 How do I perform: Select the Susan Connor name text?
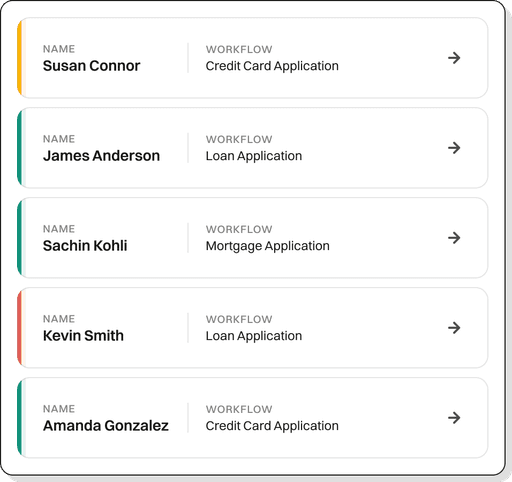[92, 66]
